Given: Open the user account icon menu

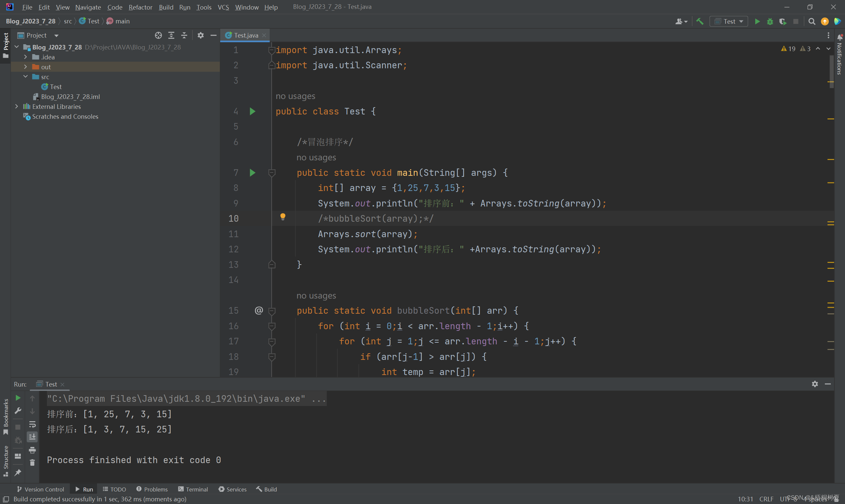Looking at the screenshot, I should tap(681, 21).
